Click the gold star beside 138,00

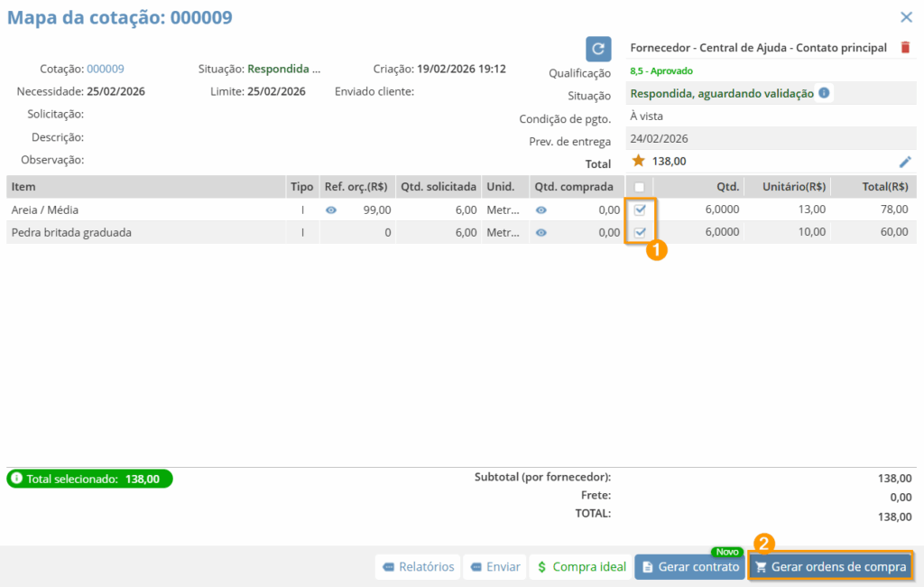coord(639,161)
